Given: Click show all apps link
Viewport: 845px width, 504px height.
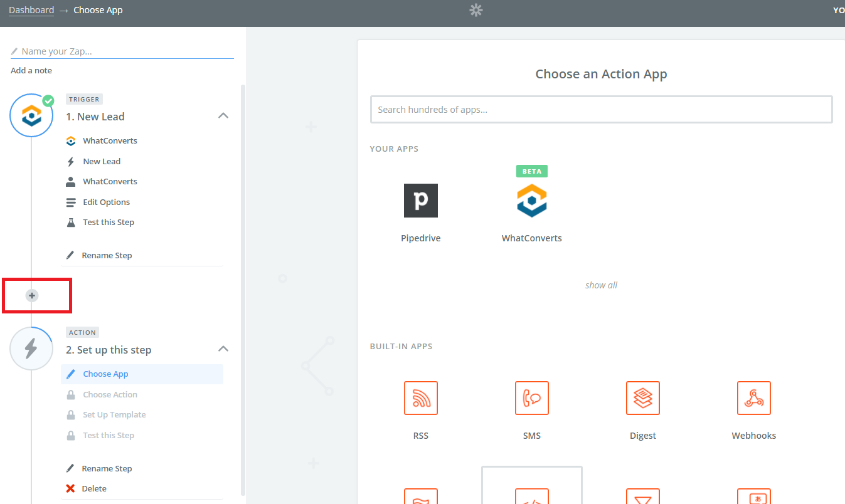Looking at the screenshot, I should pyautogui.click(x=601, y=285).
